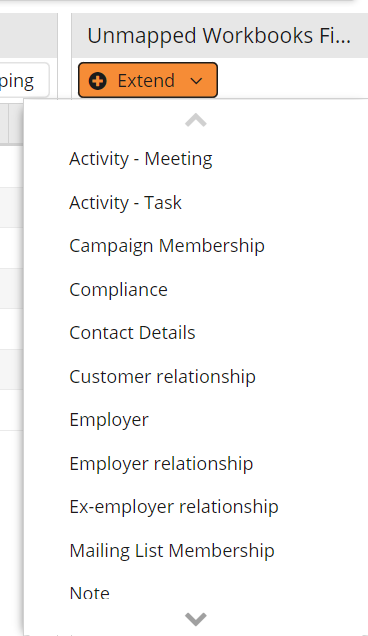This screenshot has height=636, width=368.
Task: Click the Unmapped Workbooks Fi... panel header
Action: (x=220, y=35)
